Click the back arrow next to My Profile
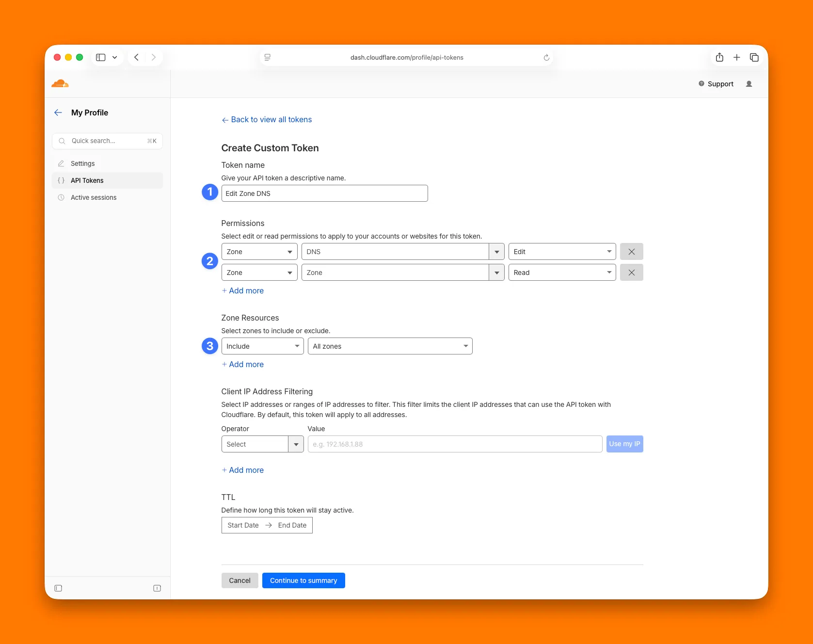This screenshot has height=644, width=813. [x=58, y=112]
